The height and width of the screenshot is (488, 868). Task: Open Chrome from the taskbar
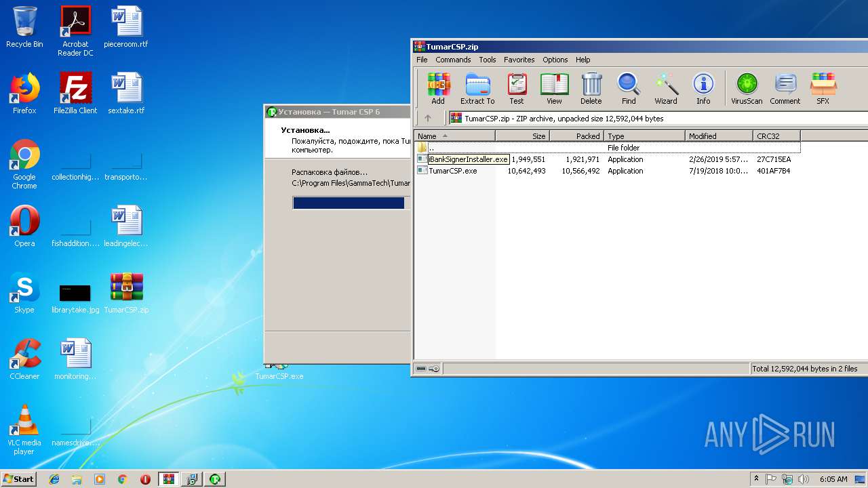[123, 479]
